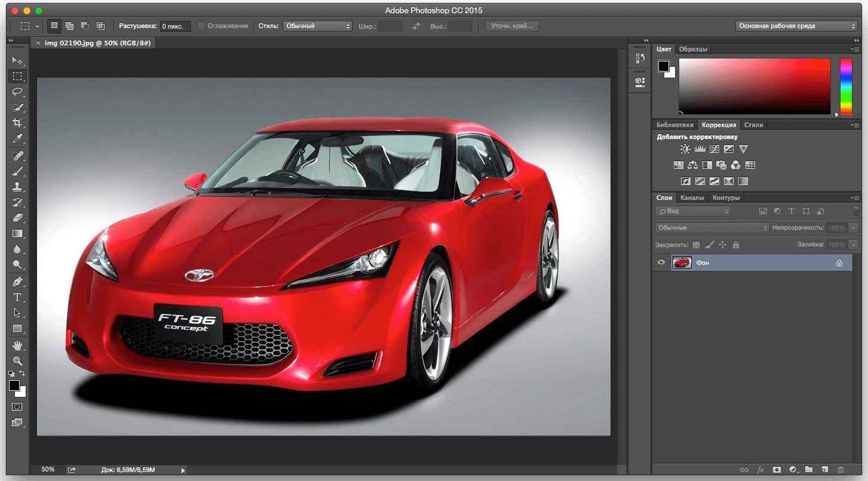The width and height of the screenshot is (868, 481).
Task: Add a Color Balance adjustment
Action: 693,165
